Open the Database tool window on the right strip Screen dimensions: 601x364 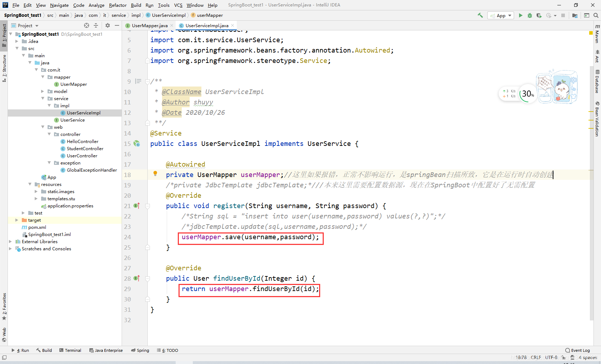pyautogui.click(x=597, y=81)
